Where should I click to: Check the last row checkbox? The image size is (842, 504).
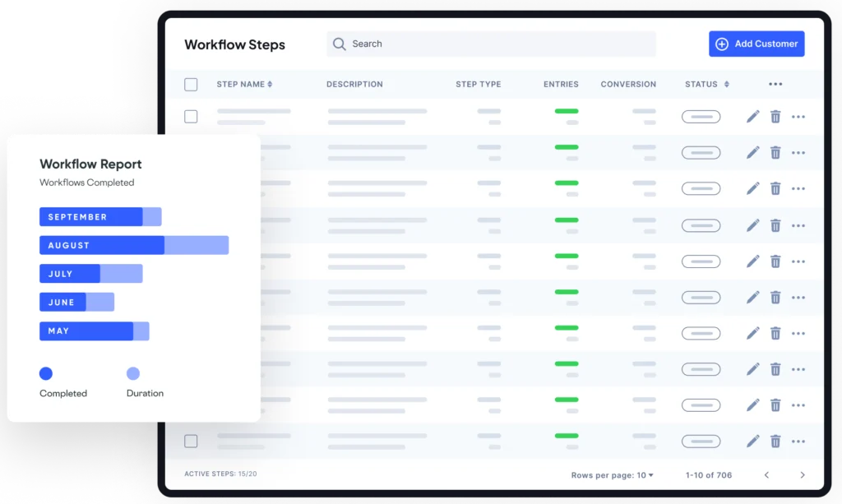click(x=191, y=442)
